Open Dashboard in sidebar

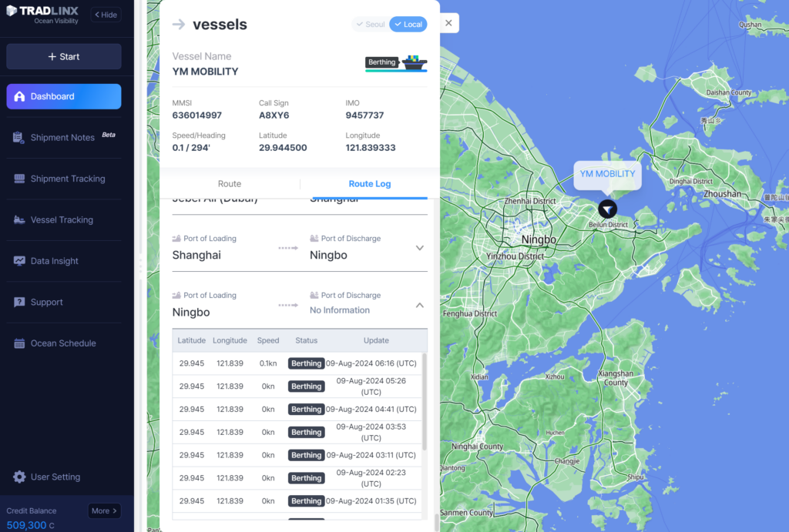[x=64, y=96]
